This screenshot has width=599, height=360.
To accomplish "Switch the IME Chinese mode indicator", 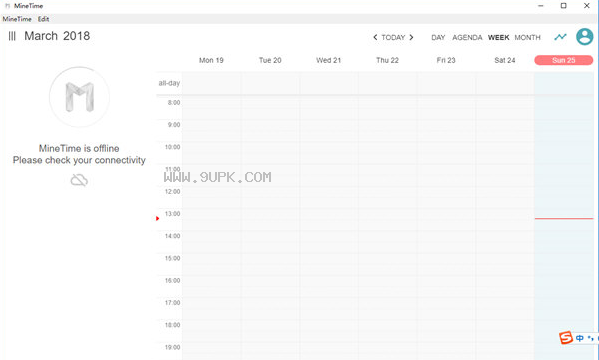I will 580,338.
